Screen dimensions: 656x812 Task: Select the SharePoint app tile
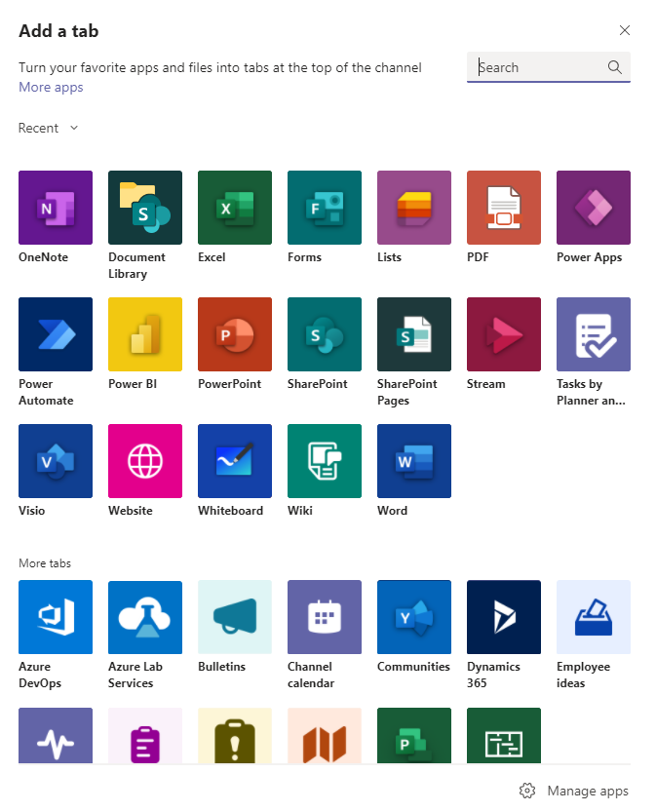point(325,334)
